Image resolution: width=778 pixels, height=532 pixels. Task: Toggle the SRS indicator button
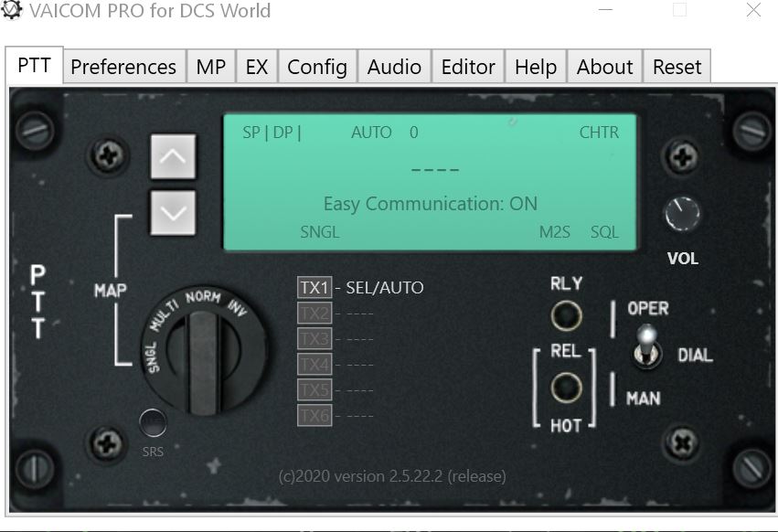coord(153,422)
